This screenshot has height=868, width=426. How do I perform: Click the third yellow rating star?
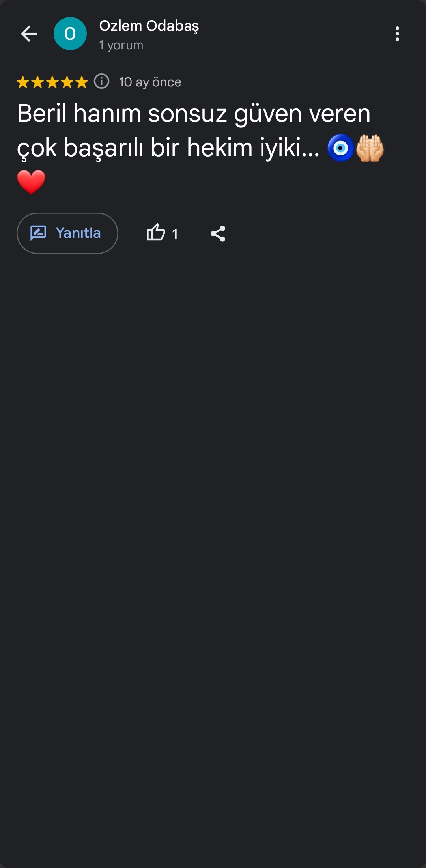pos(52,82)
